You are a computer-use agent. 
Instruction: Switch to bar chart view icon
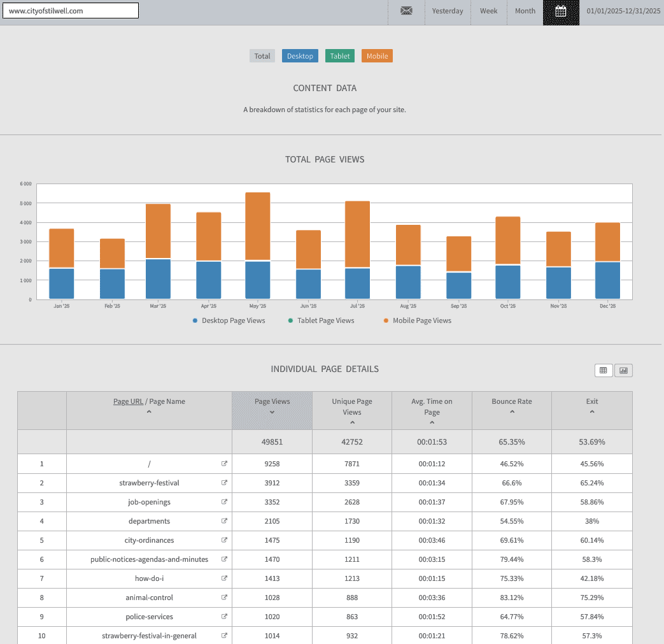623,370
